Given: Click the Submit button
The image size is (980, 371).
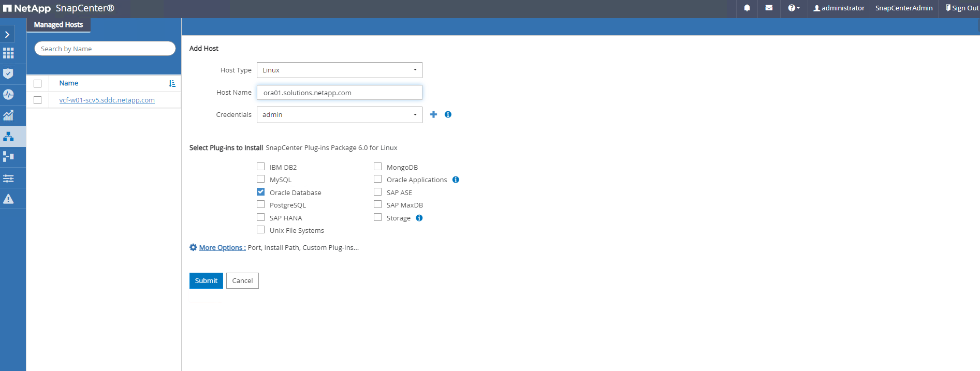Looking at the screenshot, I should 206,280.
